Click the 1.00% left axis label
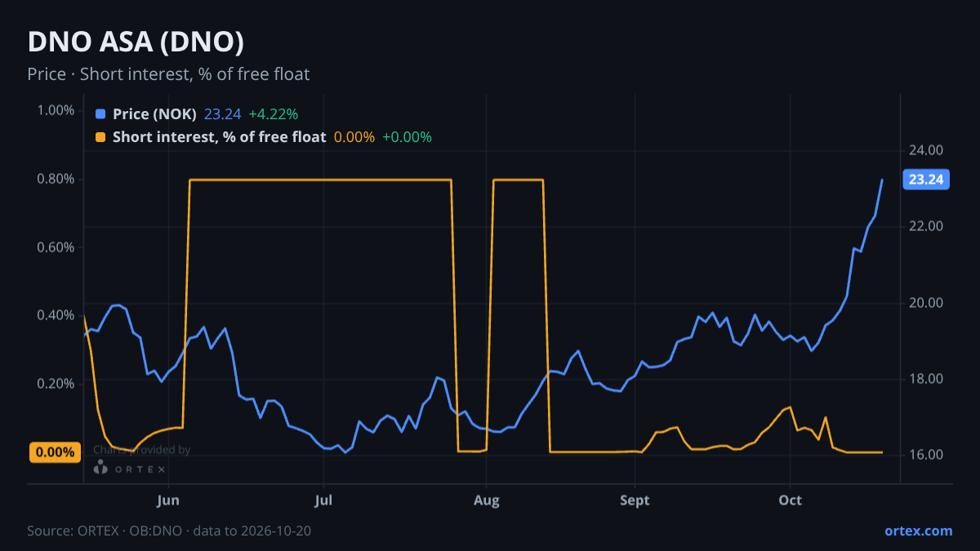 coord(56,110)
